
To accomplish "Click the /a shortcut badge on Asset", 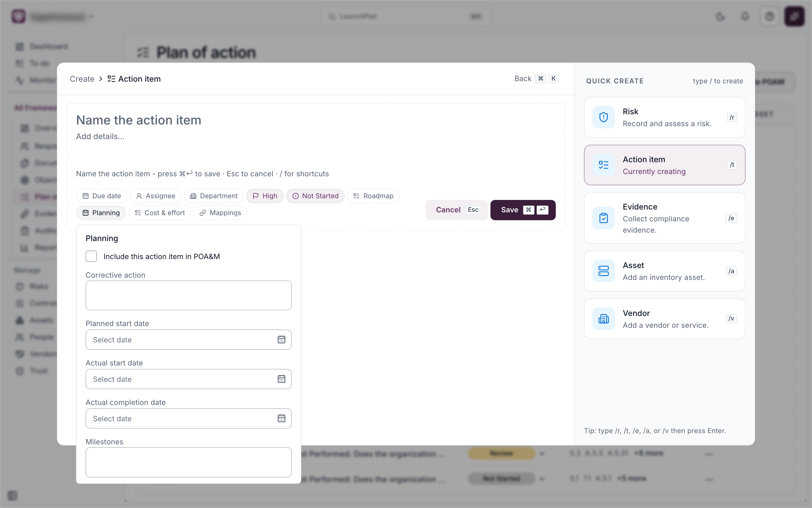I will 731,271.
